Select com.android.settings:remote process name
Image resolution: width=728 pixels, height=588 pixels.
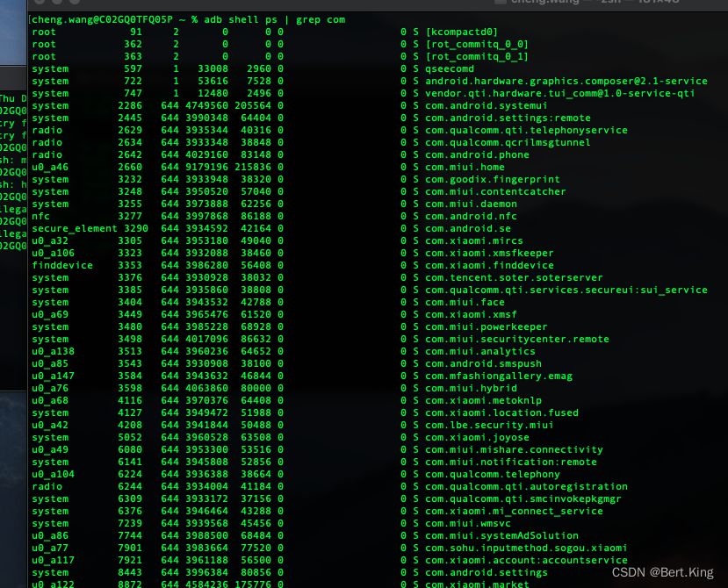click(x=508, y=118)
